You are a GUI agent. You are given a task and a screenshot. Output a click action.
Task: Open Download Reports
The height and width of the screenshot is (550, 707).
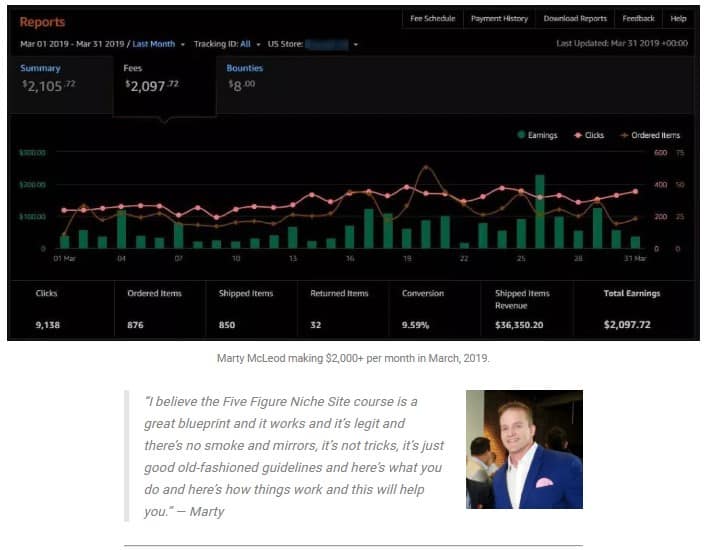pyautogui.click(x=575, y=18)
